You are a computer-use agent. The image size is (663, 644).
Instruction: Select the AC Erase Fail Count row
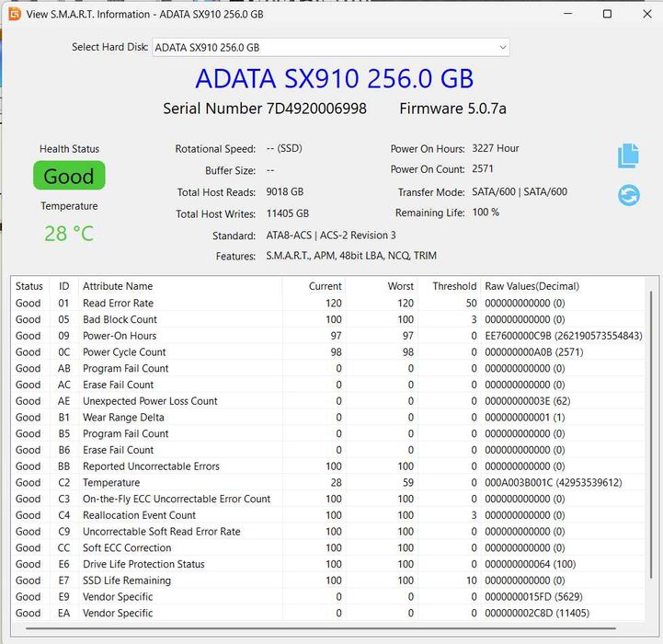(328, 385)
